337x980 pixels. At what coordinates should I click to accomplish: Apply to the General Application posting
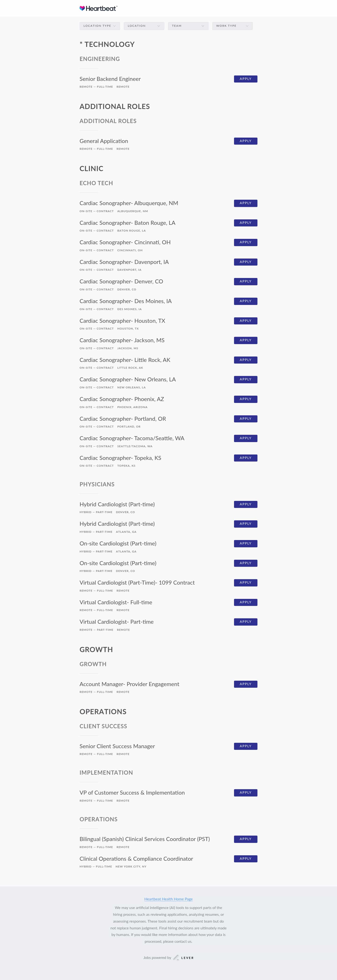click(x=245, y=141)
